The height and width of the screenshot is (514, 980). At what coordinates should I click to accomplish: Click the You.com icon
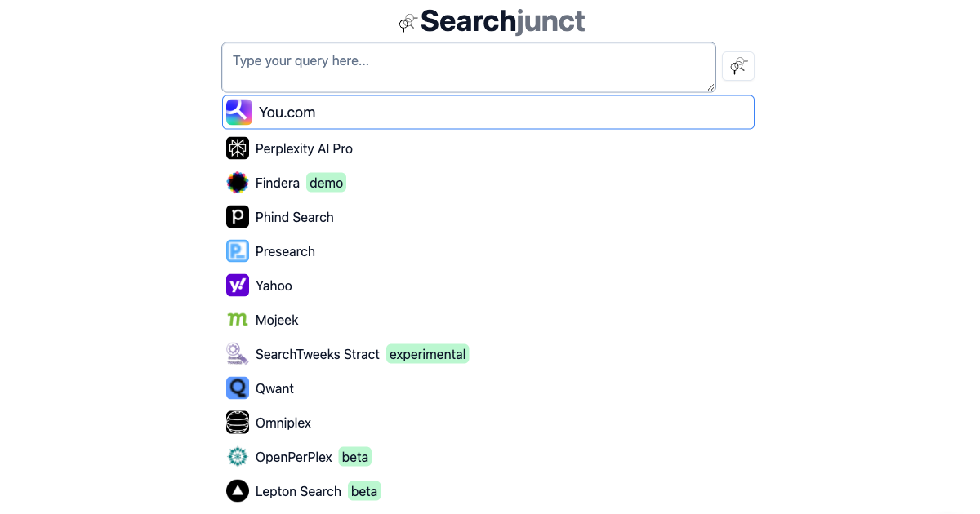(238, 112)
